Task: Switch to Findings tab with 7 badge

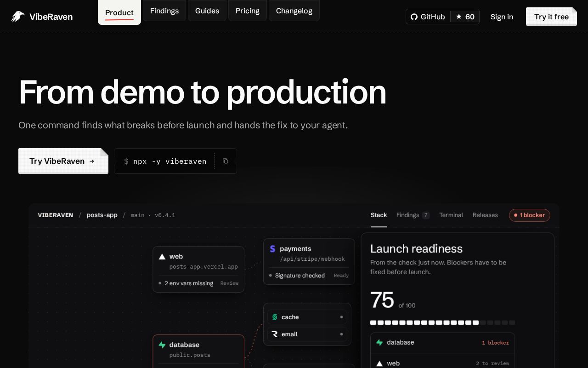Action: (413, 215)
